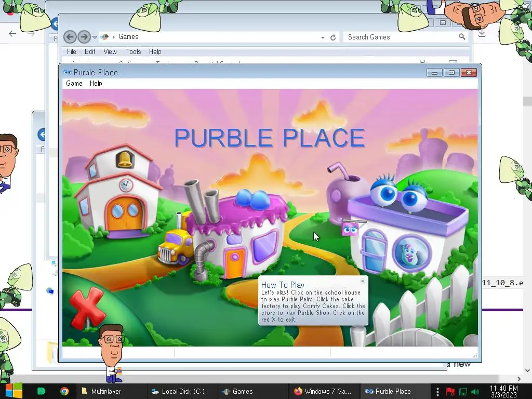
Task: Minimize the Purble Place window
Action: (x=434, y=72)
